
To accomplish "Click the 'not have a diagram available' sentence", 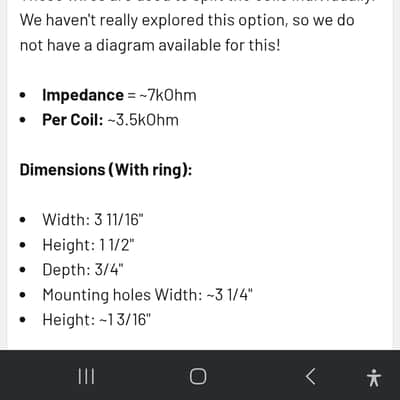I will [150, 45].
